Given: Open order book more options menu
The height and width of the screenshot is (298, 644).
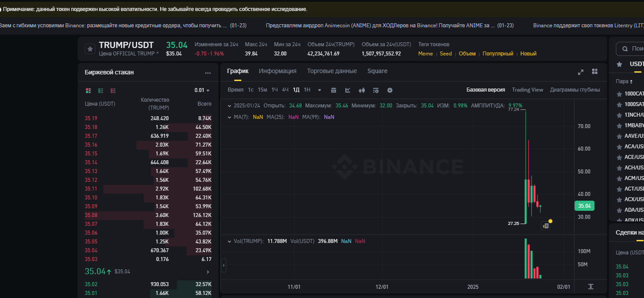Looking at the screenshot, I should point(208,73).
